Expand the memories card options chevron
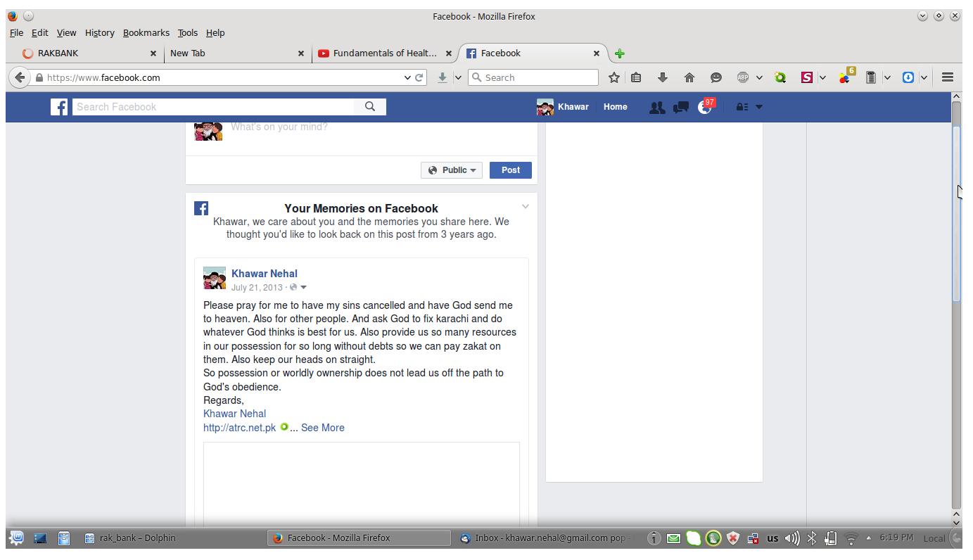The image size is (973, 560). coord(526,206)
